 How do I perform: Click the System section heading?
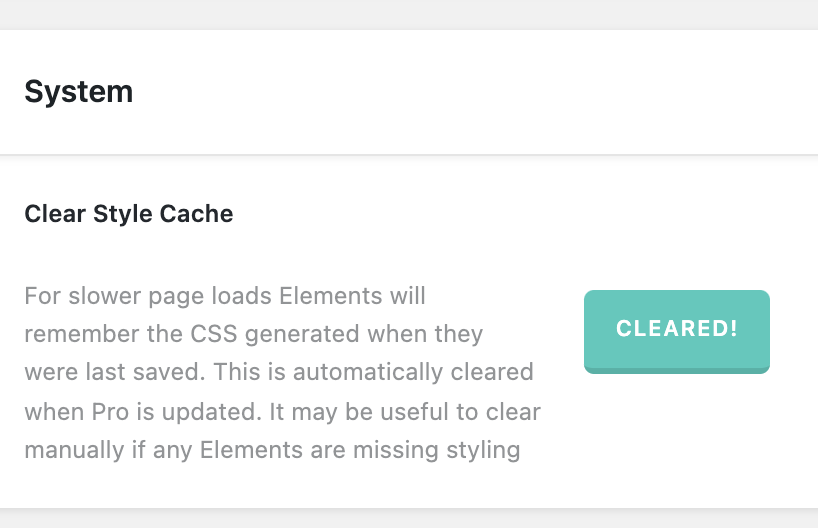pos(78,92)
